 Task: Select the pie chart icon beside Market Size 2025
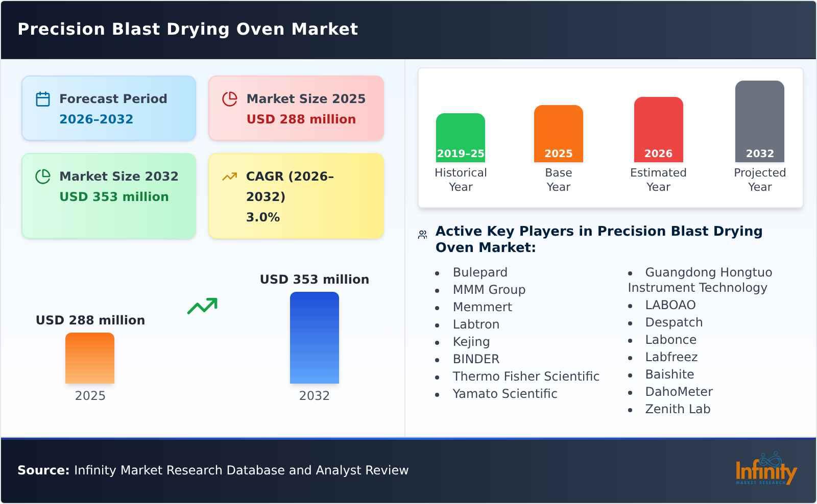coord(230,98)
